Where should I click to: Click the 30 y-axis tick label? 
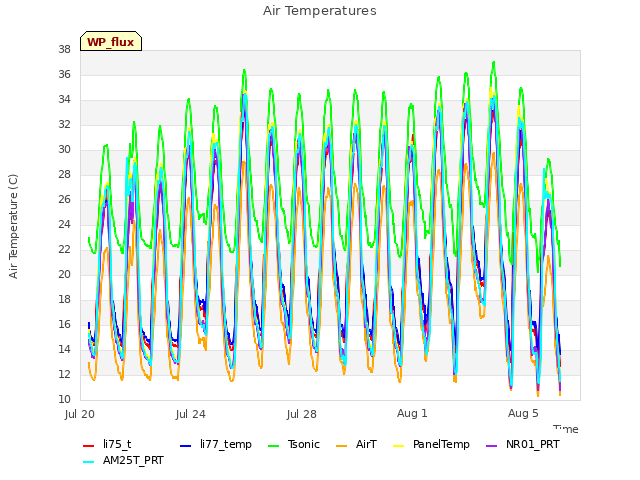(64, 149)
